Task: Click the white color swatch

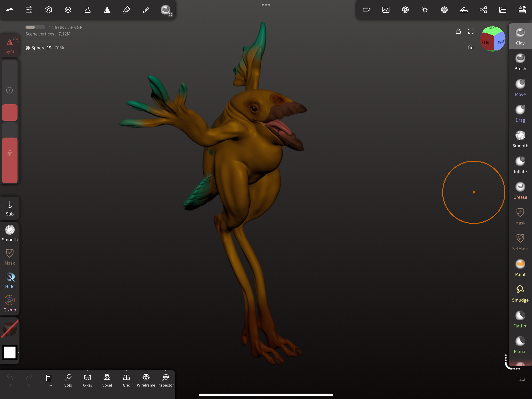Action: click(10, 352)
